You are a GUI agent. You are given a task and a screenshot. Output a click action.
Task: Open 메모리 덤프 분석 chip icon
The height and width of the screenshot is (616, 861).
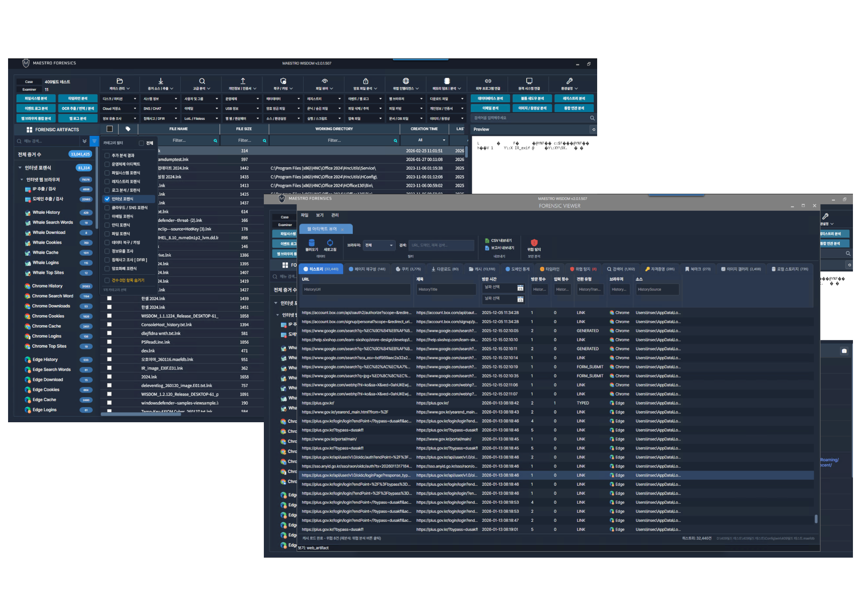point(447,81)
